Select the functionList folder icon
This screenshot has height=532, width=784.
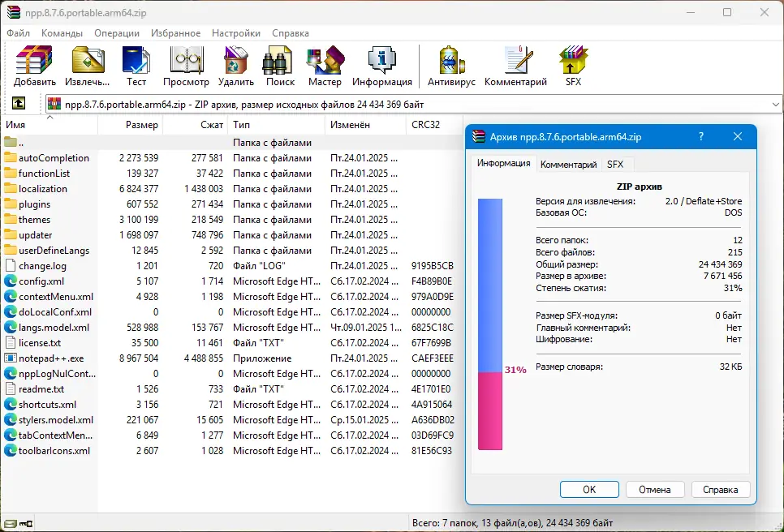coord(11,173)
